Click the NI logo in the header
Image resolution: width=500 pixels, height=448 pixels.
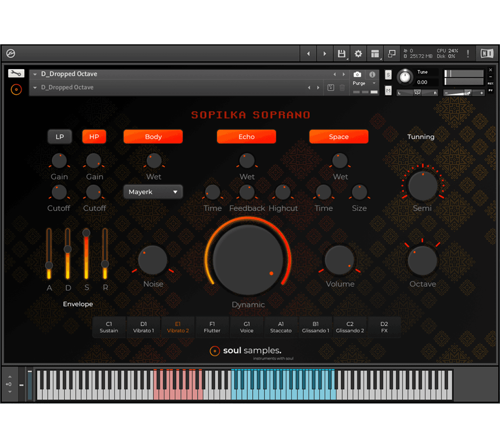[487, 53]
